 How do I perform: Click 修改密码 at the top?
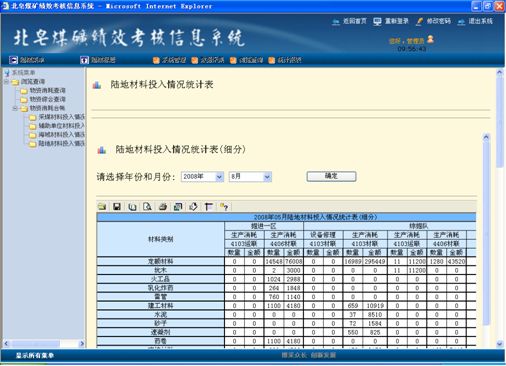point(439,21)
